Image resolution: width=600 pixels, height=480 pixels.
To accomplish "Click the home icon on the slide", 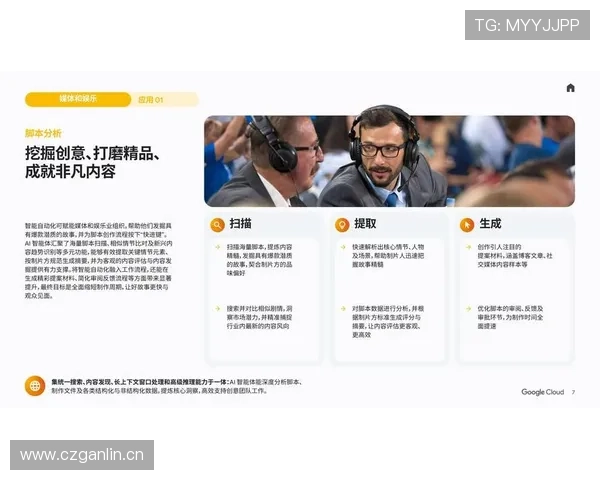I will click(570, 88).
